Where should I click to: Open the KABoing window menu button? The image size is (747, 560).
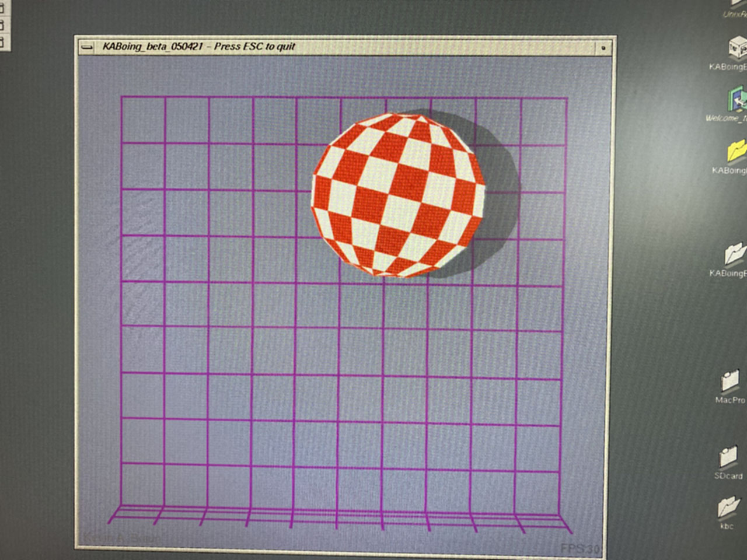click(87, 47)
